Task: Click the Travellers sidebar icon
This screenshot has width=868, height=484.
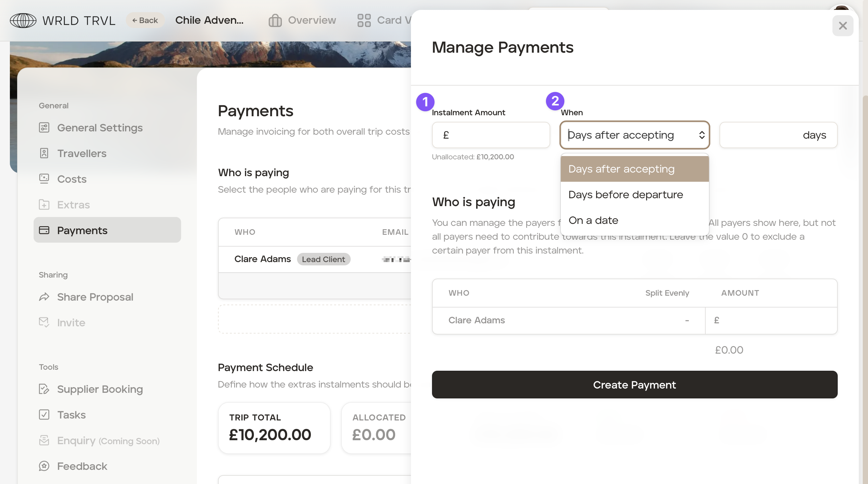Action: (x=44, y=153)
